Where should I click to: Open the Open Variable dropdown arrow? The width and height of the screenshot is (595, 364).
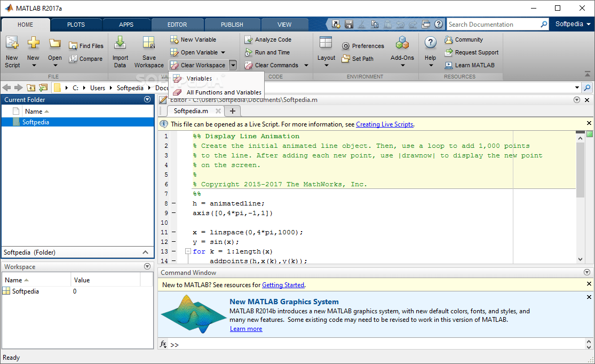[223, 52]
